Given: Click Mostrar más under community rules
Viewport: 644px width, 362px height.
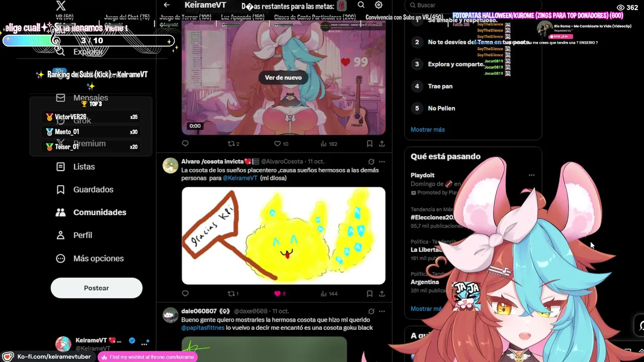Looking at the screenshot, I should click(428, 130).
